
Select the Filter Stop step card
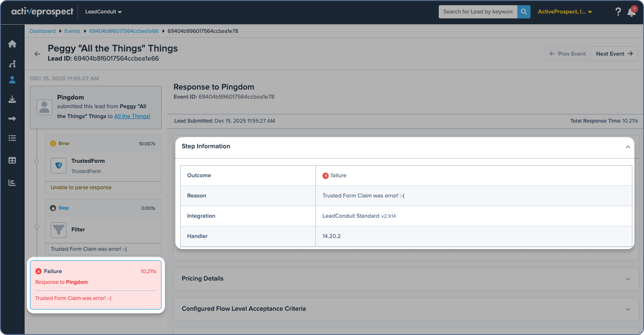pyautogui.click(x=103, y=227)
